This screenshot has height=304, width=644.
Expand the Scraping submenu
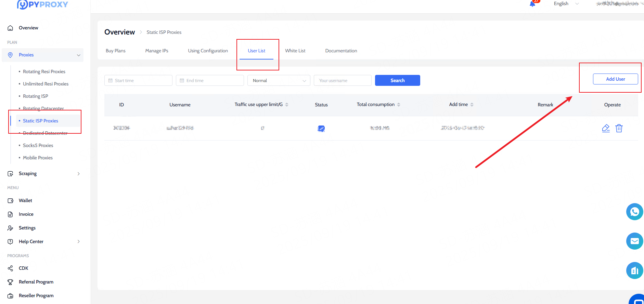coord(78,174)
